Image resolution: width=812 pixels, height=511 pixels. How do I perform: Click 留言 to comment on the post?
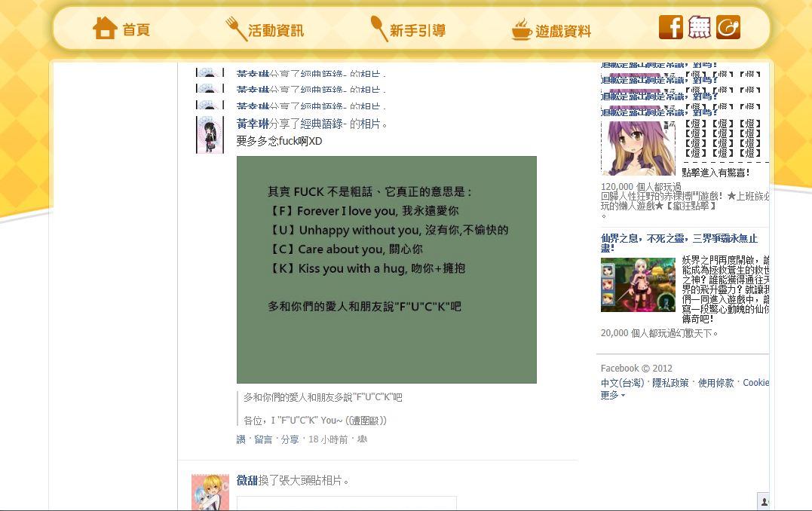263,439
